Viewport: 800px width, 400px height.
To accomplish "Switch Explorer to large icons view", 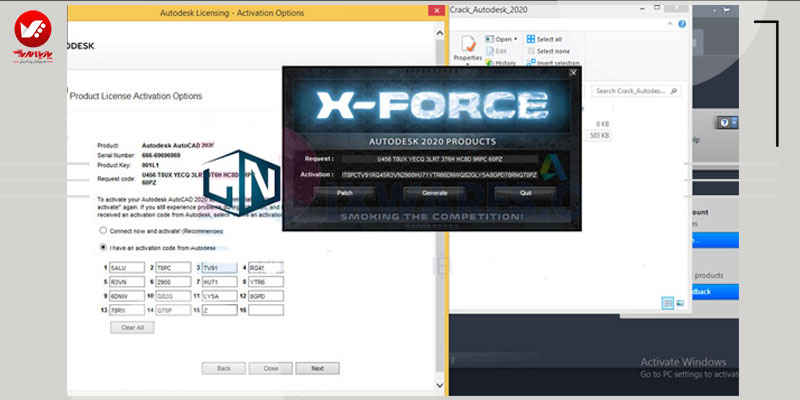I will [680, 303].
